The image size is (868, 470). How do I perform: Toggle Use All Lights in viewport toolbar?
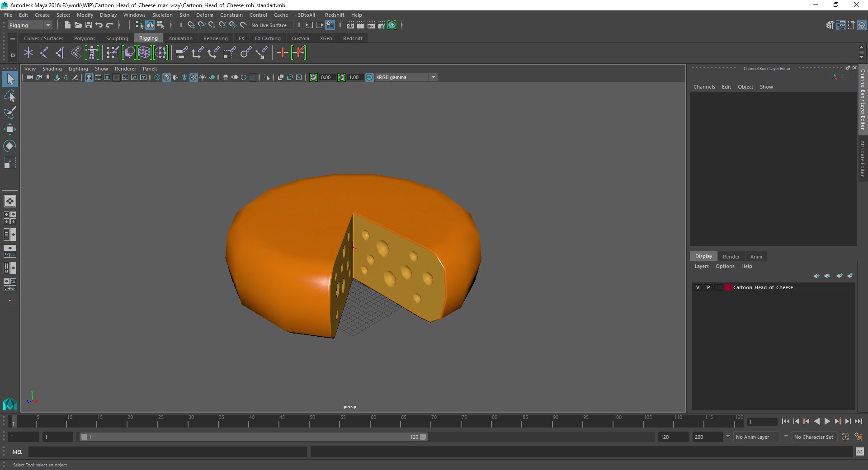203,77
